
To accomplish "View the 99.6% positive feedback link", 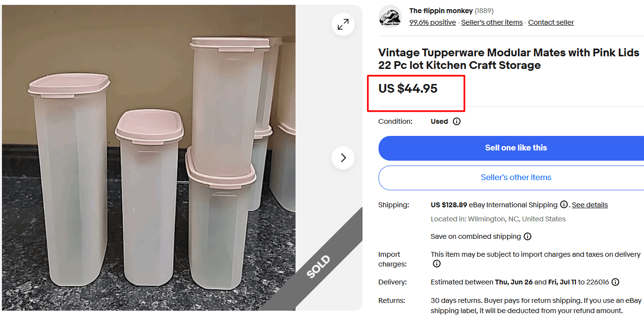I will (432, 22).
